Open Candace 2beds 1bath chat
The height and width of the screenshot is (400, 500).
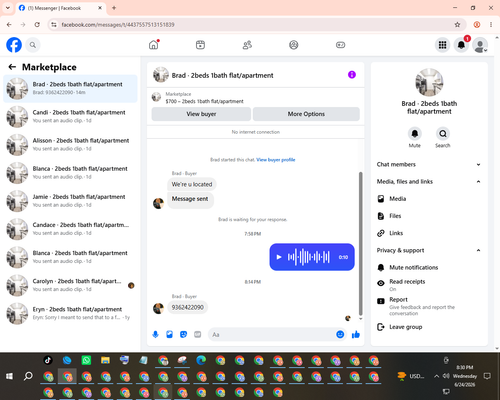pos(70,229)
